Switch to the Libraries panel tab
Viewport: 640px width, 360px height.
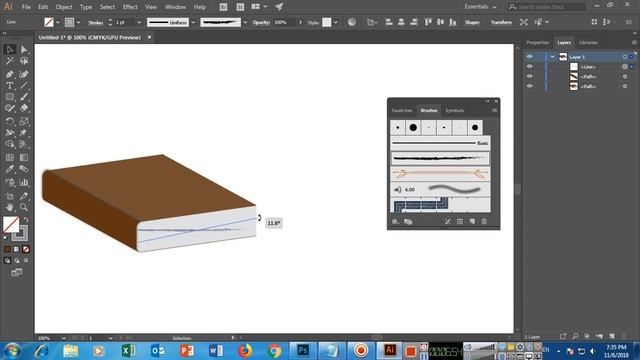click(588, 42)
